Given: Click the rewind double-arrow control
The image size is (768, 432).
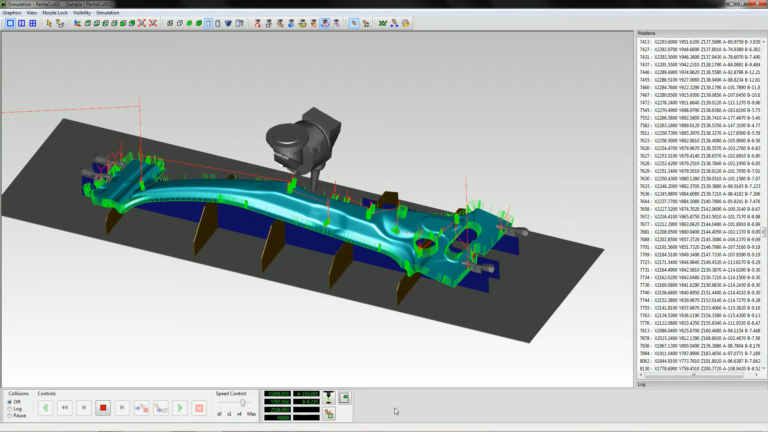Looking at the screenshot, I should coord(65,408).
